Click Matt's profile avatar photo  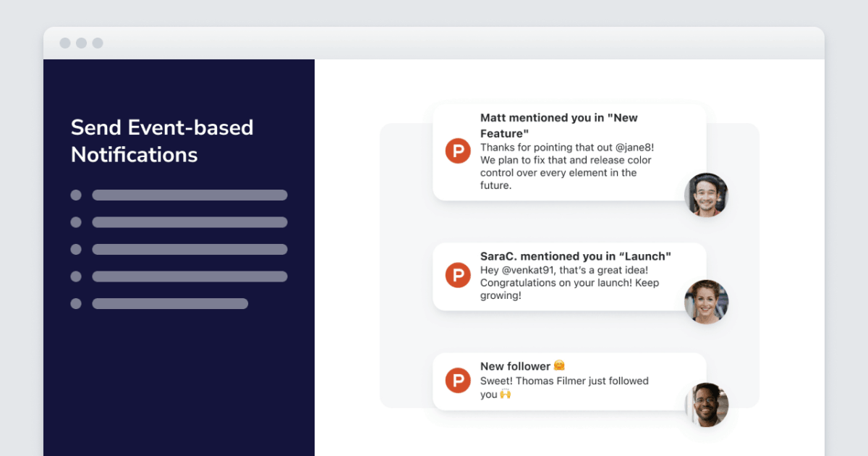[x=706, y=195]
